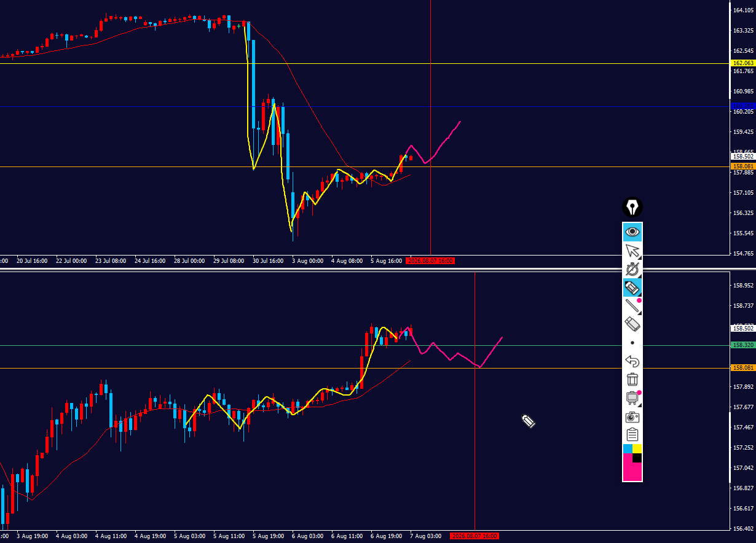The width and height of the screenshot is (756, 543).
Task: Click the 156.402 price axis value
Action: (743, 529)
